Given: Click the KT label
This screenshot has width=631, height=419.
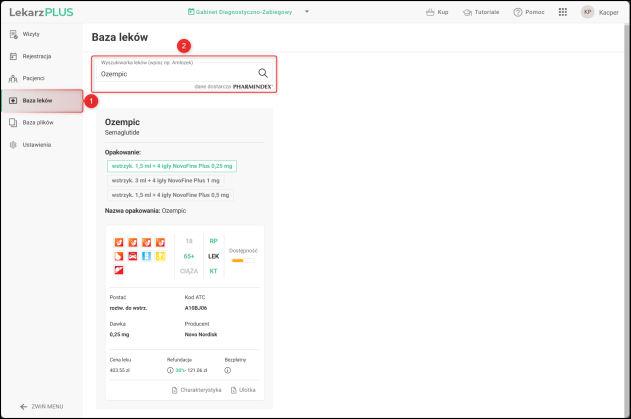Looking at the screenshot, I should pos(213,271).
